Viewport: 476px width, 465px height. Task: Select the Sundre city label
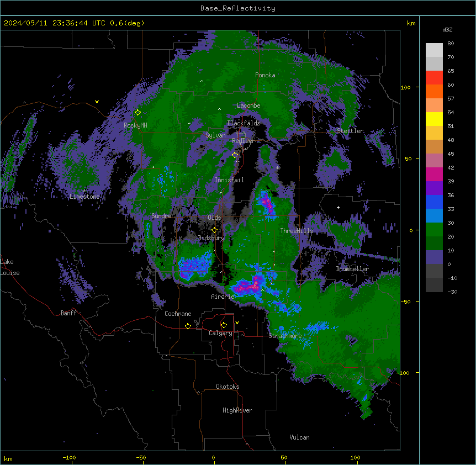(161, 216)
